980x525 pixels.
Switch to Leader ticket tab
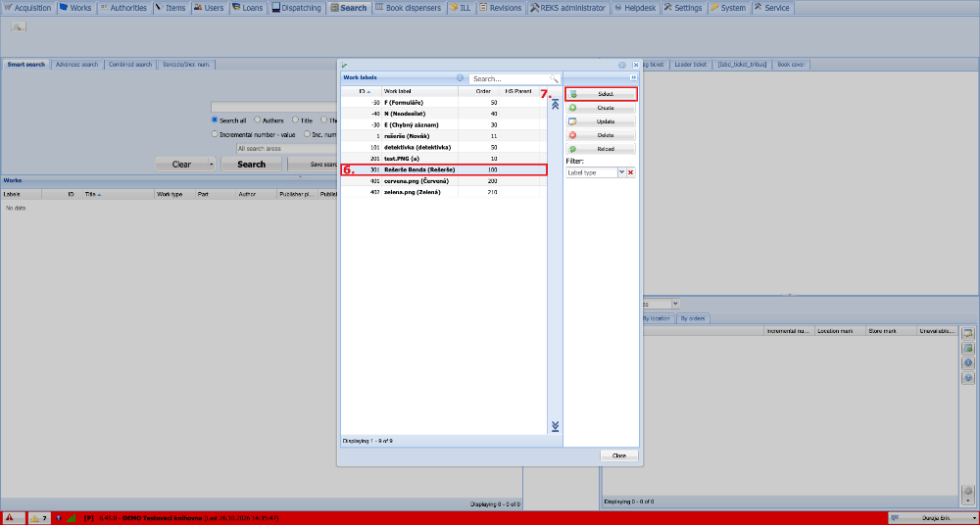coord(691,65)
